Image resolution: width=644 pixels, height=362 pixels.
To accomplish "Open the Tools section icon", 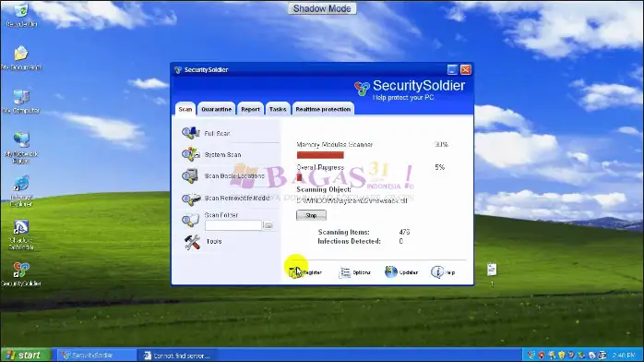I will pyautogui.click(x=192, y=242).
